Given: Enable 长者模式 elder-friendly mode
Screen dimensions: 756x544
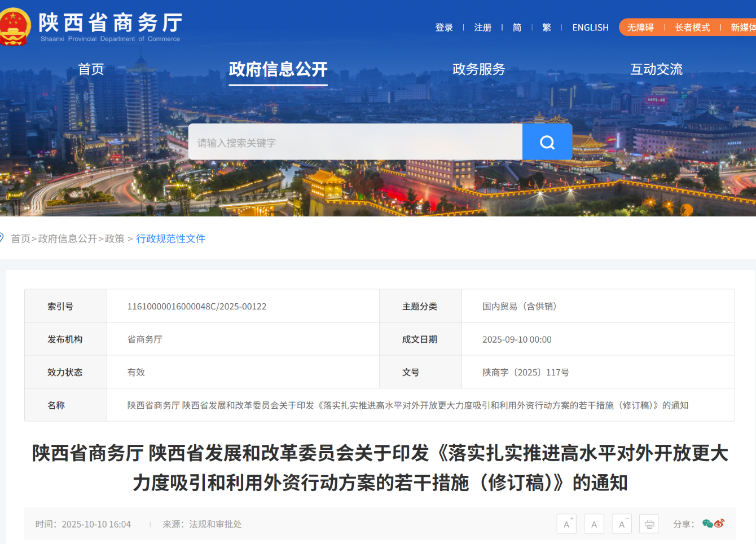Looking at the screenshot, I should [x=692, y=28].
